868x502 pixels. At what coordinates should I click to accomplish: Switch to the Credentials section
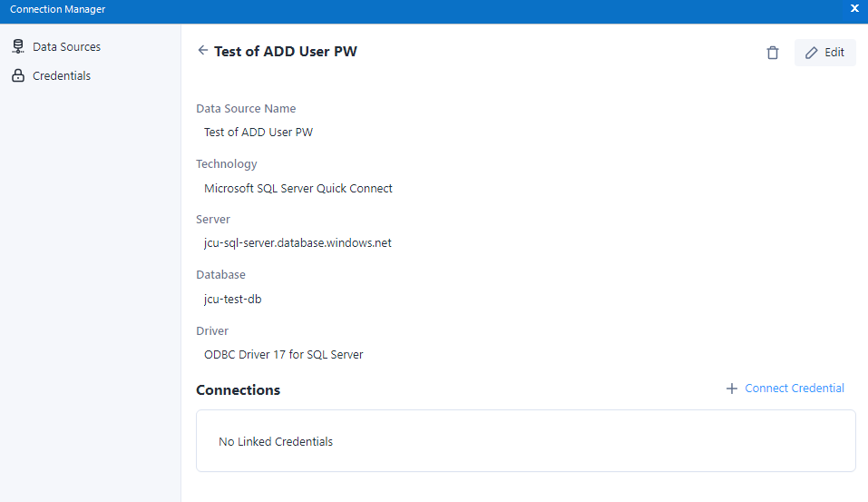point(62,76)
